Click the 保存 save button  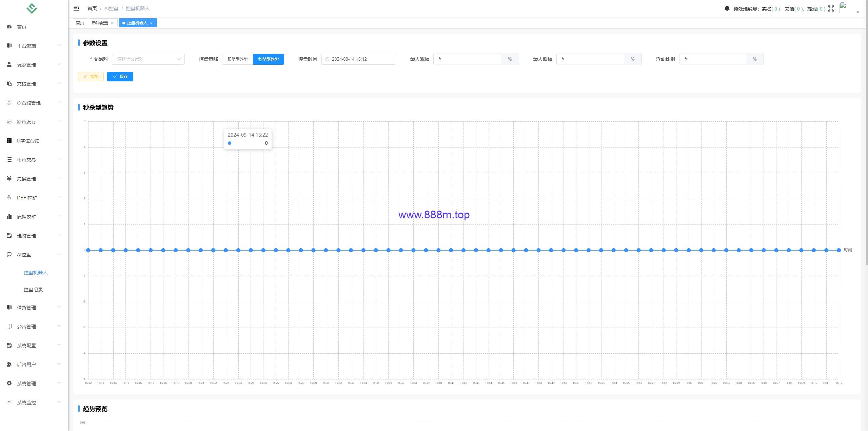tap(120, 77)
